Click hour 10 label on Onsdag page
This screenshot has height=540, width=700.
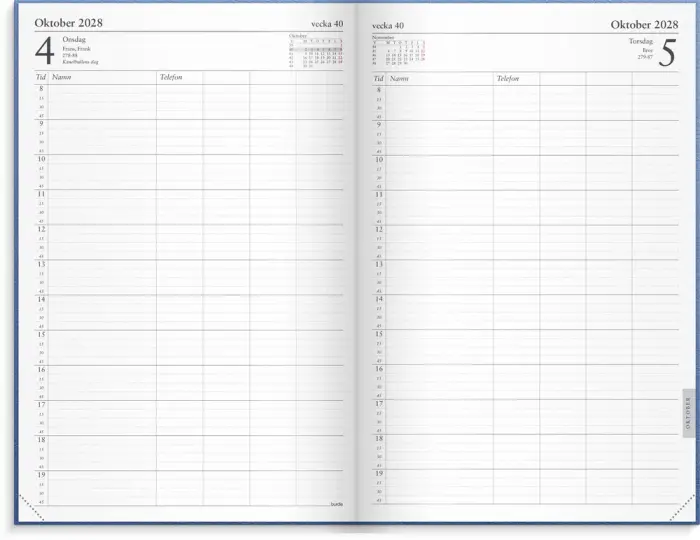click(x=41, y=159)
